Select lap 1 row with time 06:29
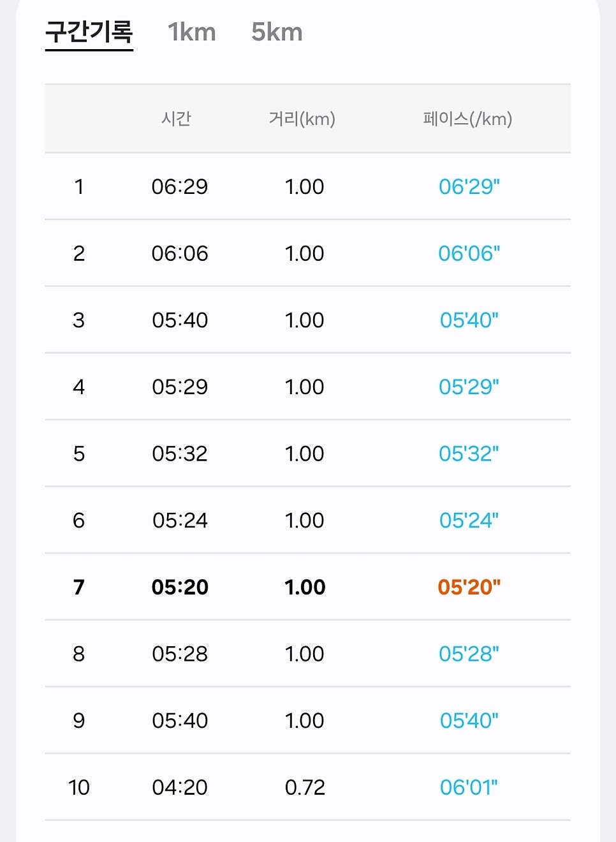 coord(308,186)
